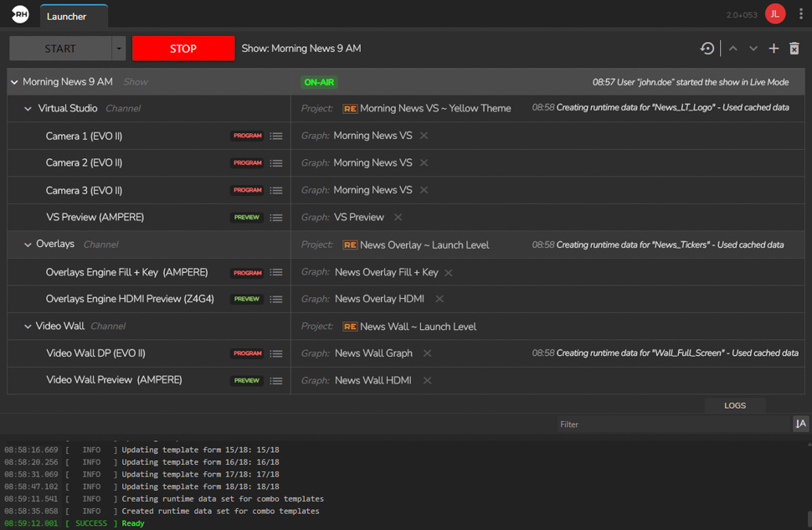The height and width of the screenshot is (530, 812).
Task: Open list menu icon for Video Wall Preview
Action: point(276,381)
